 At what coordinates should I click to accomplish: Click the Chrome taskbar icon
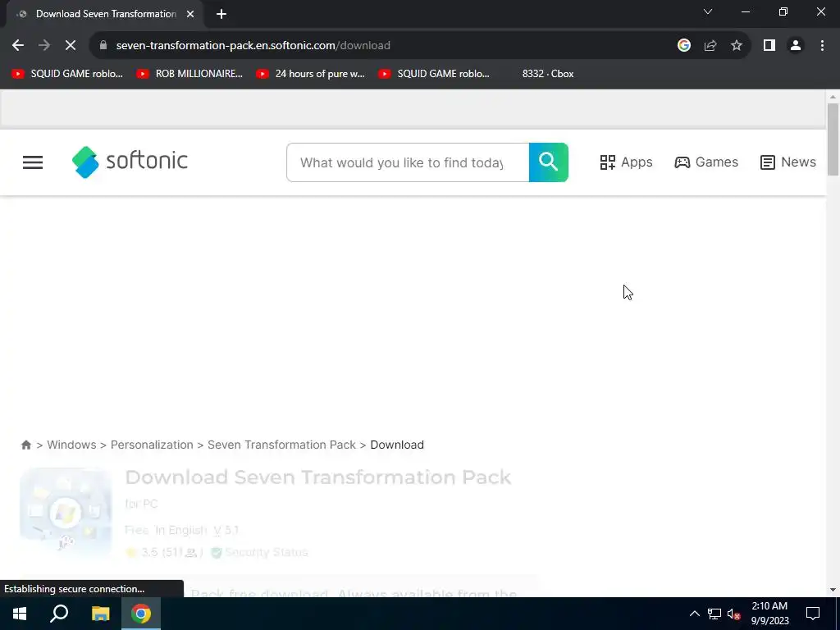click(141, 614)
